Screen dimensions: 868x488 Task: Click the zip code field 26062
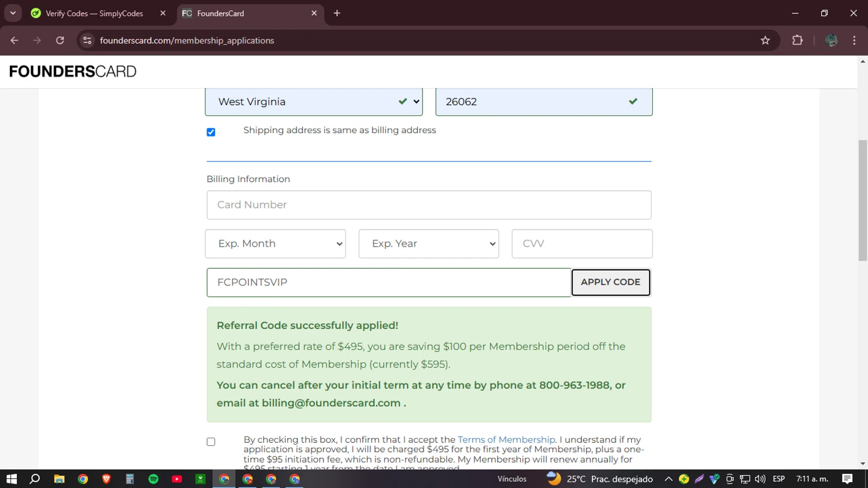click(544, 102)
